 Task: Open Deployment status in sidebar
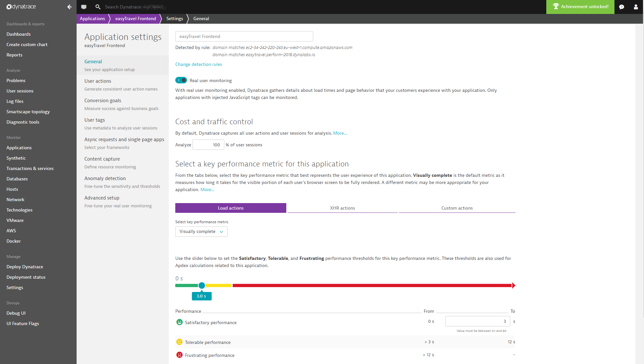26,277
